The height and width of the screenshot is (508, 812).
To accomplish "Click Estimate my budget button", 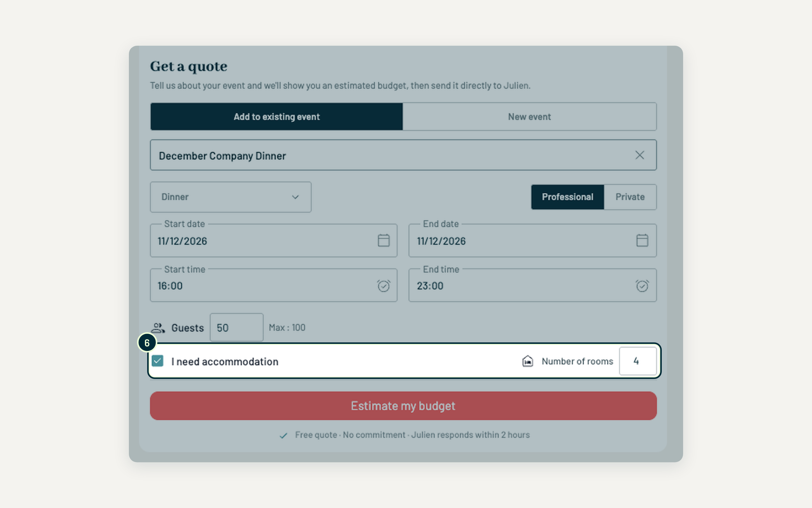I will [403, 406].
